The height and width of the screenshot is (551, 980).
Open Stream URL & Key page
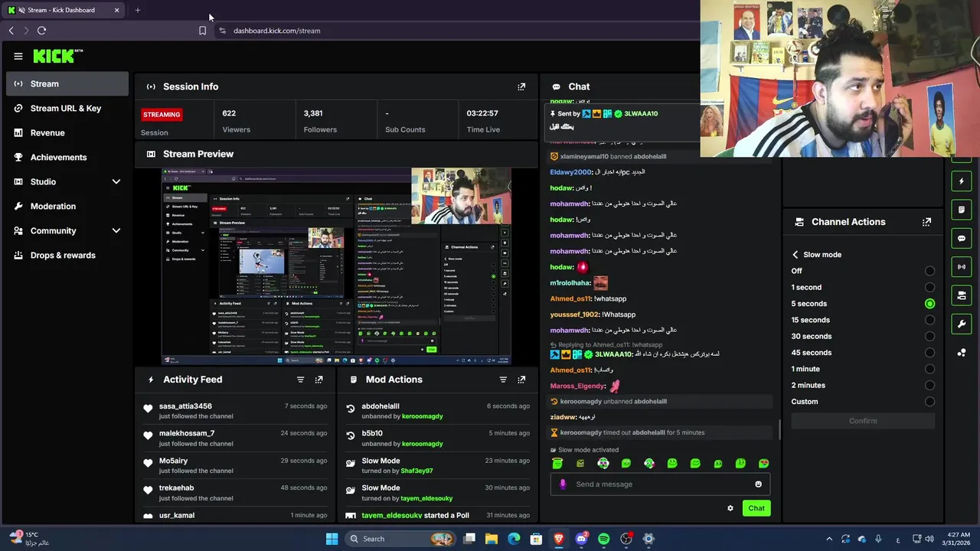pos(67,108)
